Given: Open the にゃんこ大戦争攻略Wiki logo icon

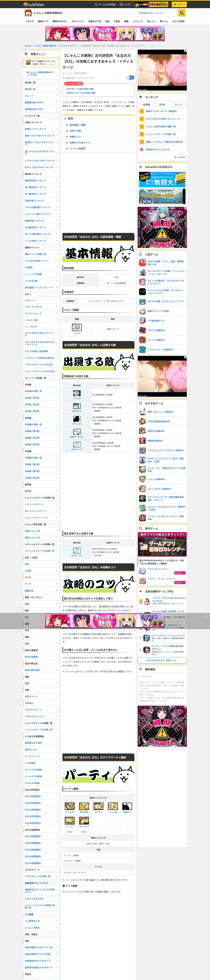Looking at the screenshot, I should pos(28,13).
